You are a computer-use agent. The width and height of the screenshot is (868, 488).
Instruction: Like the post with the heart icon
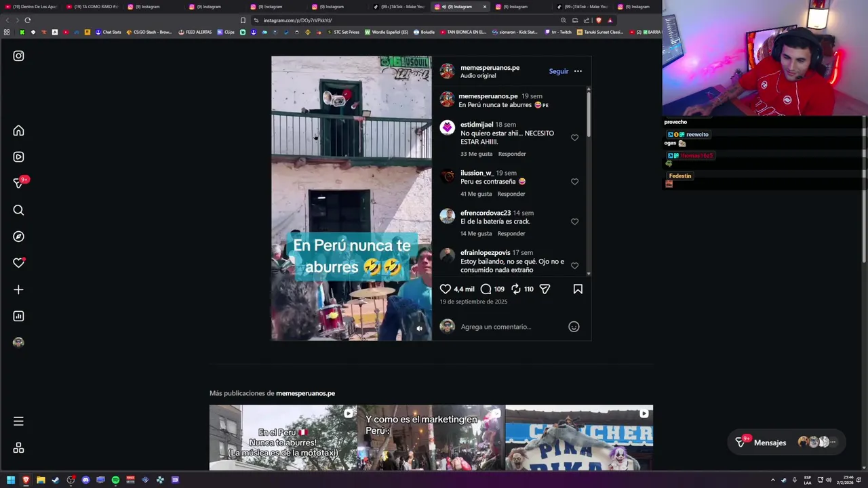[446, 289]
